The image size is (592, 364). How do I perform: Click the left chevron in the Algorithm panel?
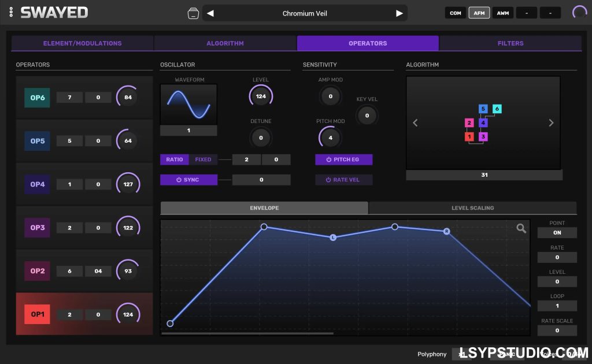pos(415,122)
